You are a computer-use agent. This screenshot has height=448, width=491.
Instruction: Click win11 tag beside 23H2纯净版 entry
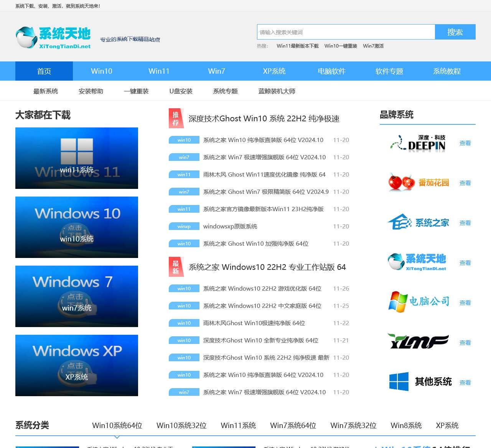(x=184, y=209)
